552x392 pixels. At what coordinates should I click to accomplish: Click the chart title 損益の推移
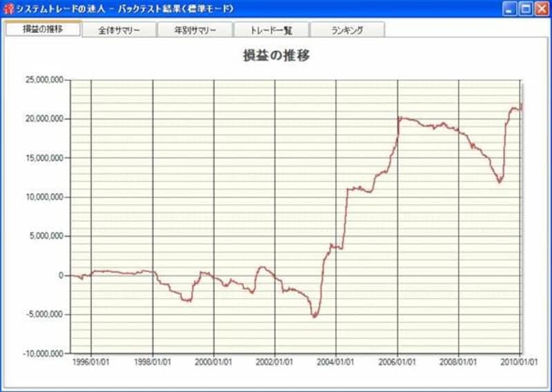[x=277, y=56]
